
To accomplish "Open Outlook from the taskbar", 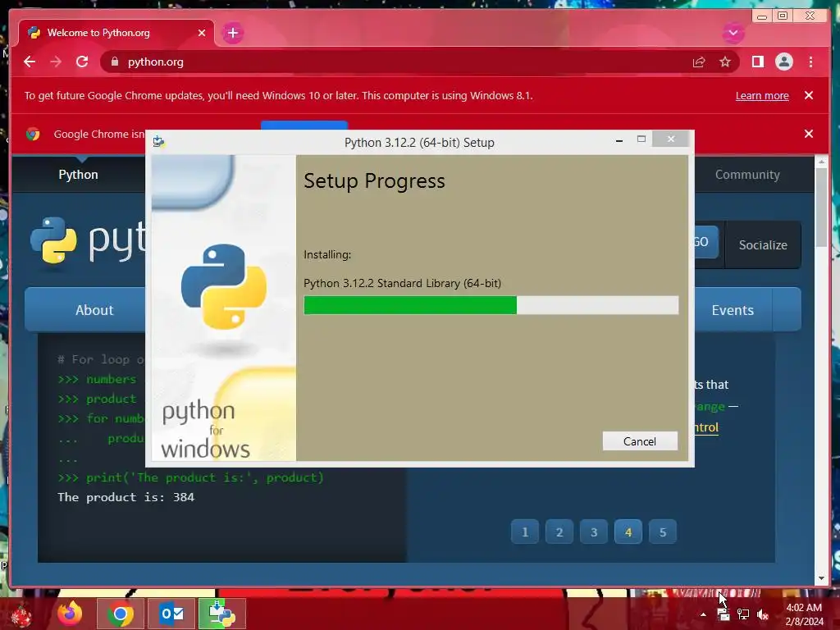I will coord(171,614).
